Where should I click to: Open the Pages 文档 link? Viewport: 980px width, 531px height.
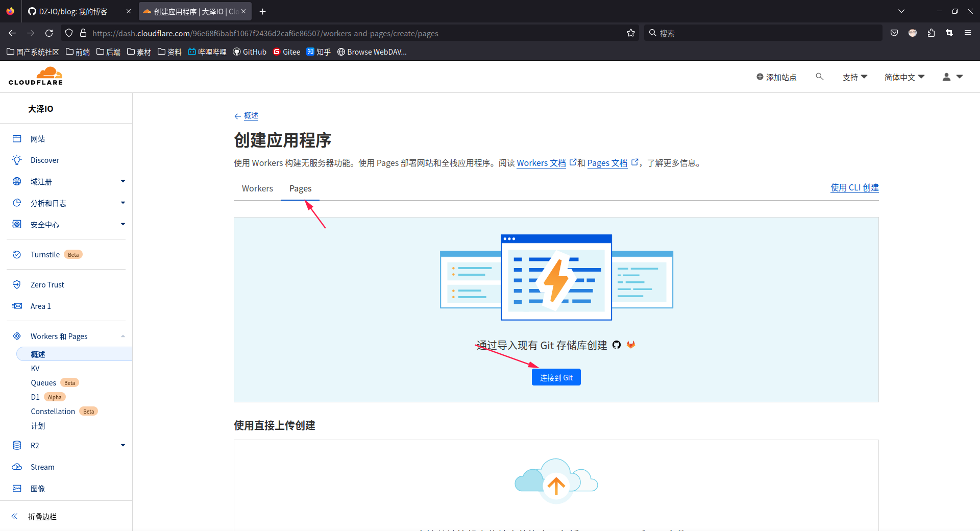point(607,163)
